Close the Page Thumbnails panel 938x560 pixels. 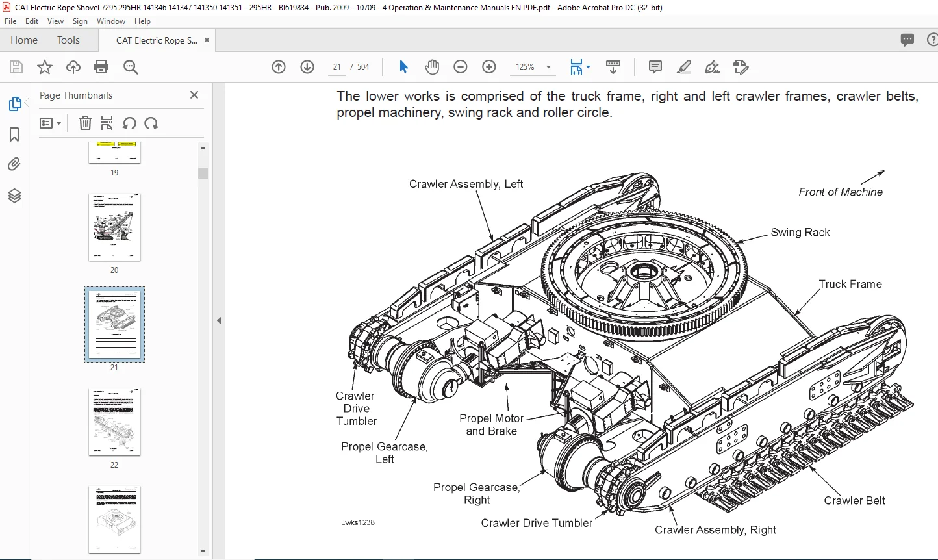tap(194, 95)
